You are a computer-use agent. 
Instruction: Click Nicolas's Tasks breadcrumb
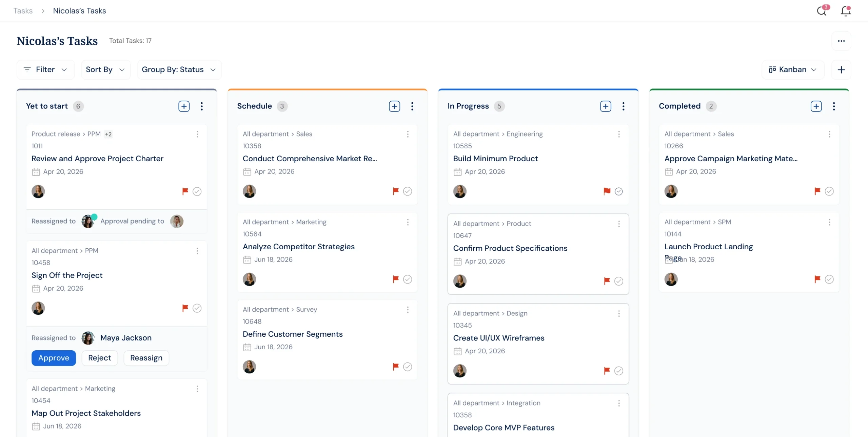click(79, 11)
